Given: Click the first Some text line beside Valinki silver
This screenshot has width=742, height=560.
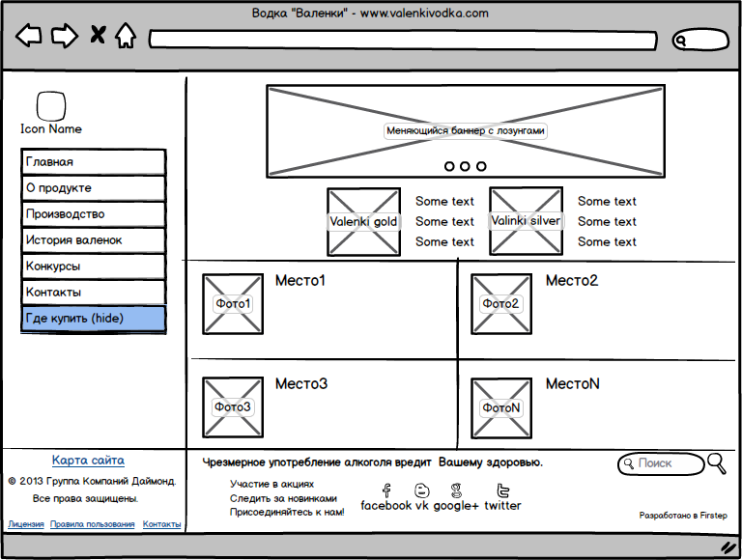Looking at the screenshot, I should [607, 202].
